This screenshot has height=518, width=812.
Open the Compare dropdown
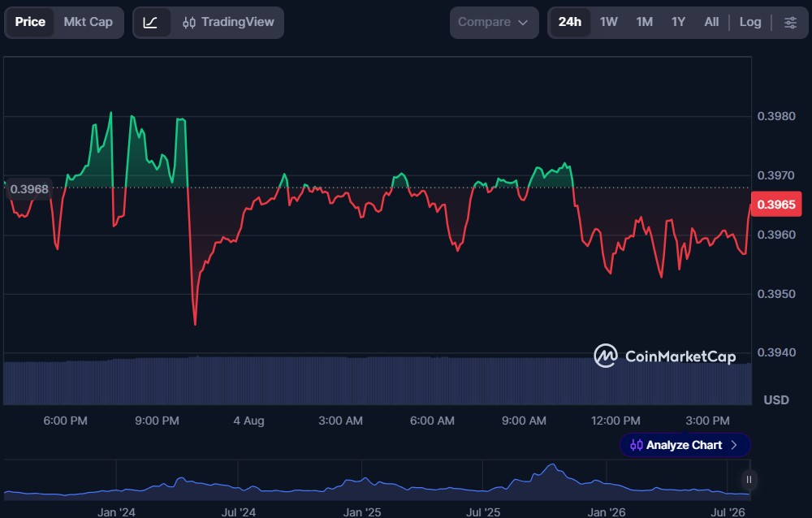(x=494, y=22)
